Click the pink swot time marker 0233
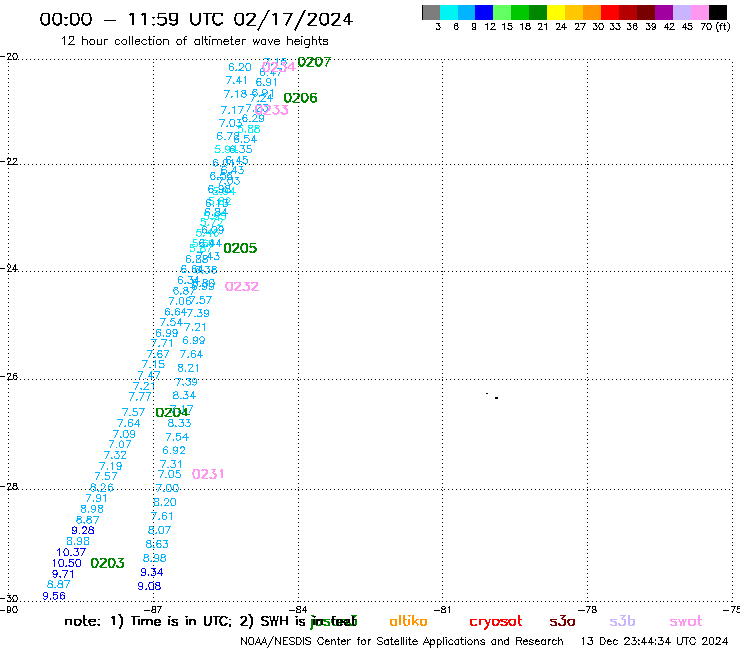Screen dimensions: 740x650 point(271,110)
